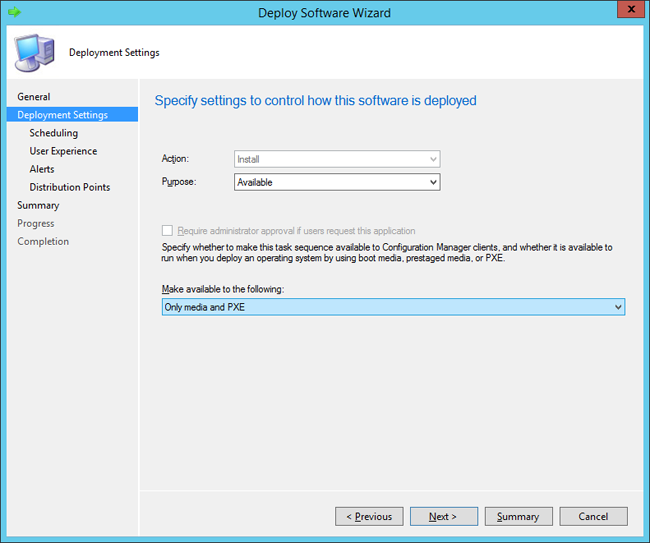This screenshot has height=543, width=650.
Task: Click Progress in the left navigation
Action: point(36,223)
